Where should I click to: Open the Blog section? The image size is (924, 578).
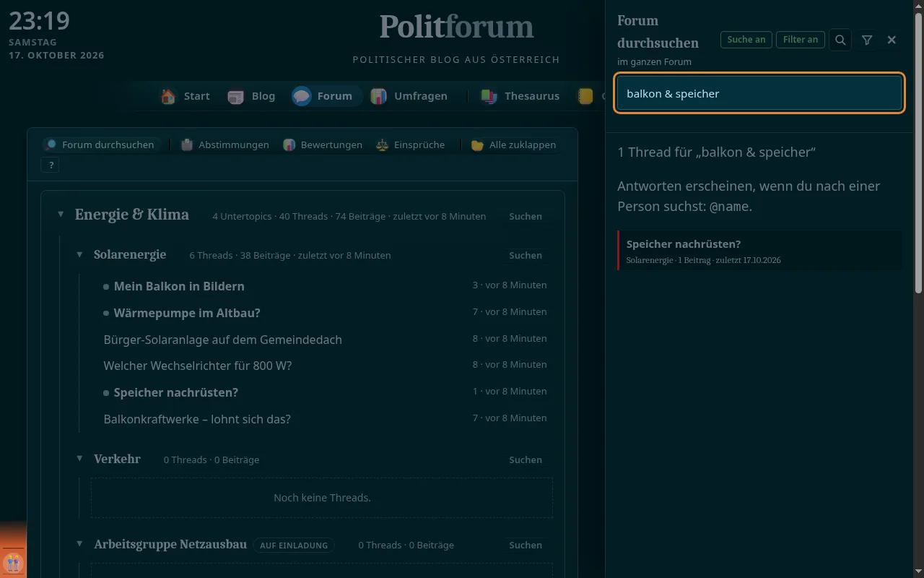click(x=252, y=96)
